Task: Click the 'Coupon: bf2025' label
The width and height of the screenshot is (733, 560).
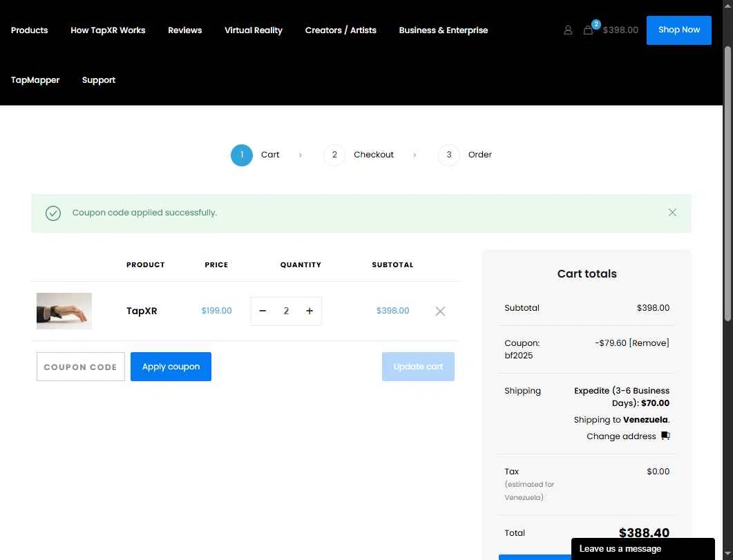Action: (x=522, y=349)
